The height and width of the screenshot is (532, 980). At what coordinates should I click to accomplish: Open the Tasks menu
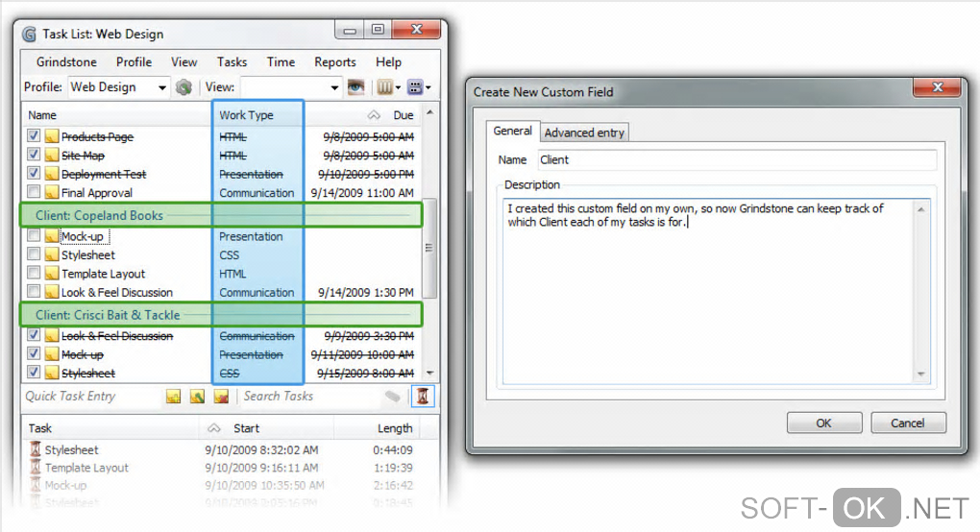coord(232,61)
